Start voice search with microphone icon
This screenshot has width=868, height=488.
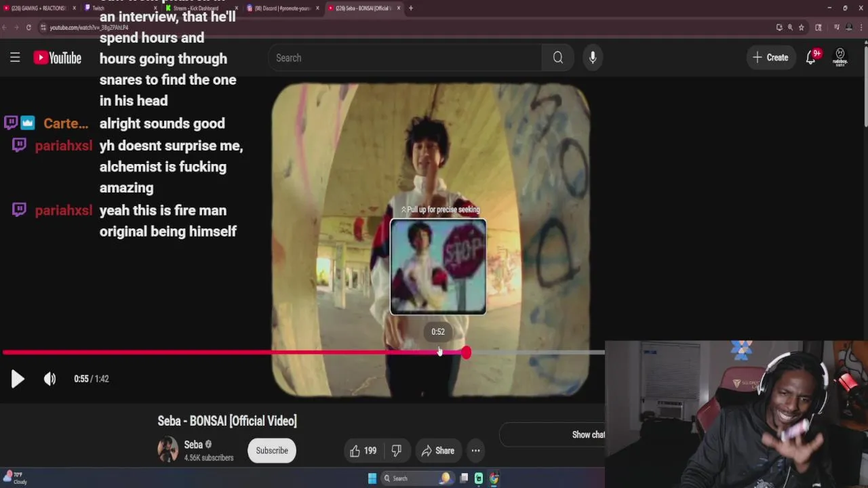pos(593,58)
